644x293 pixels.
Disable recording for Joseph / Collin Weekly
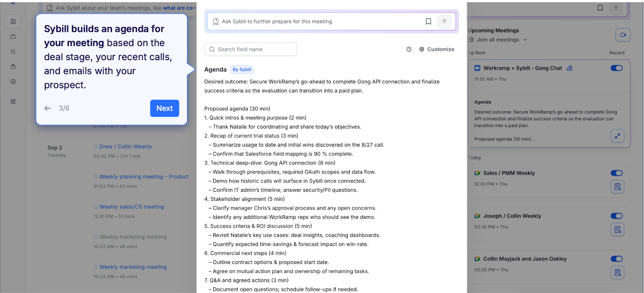click(616, 216)
